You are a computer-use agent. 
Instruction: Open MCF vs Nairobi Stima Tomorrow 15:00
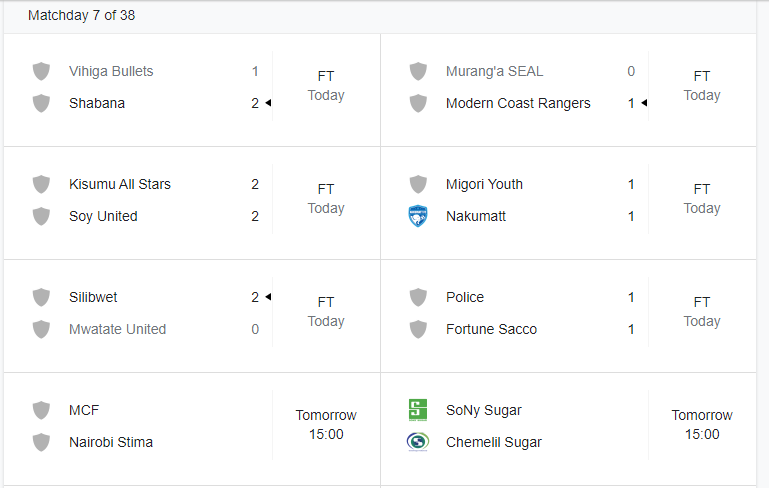(326, 425)
